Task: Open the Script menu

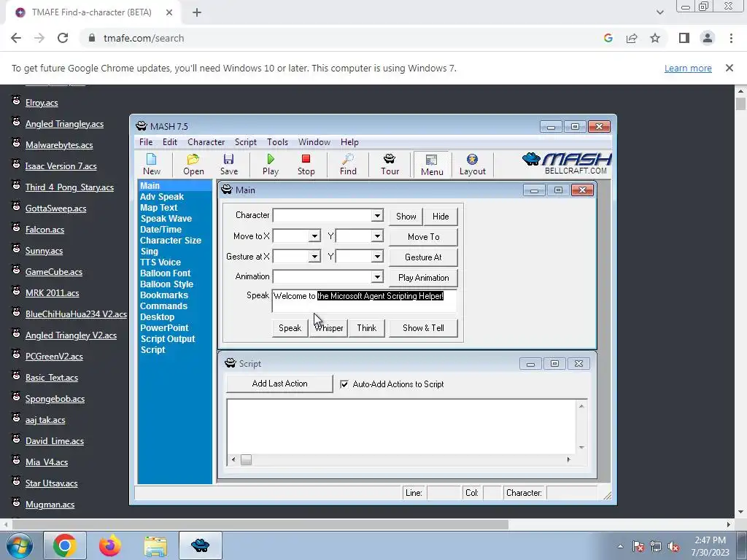Action: [x=245, y=142]
